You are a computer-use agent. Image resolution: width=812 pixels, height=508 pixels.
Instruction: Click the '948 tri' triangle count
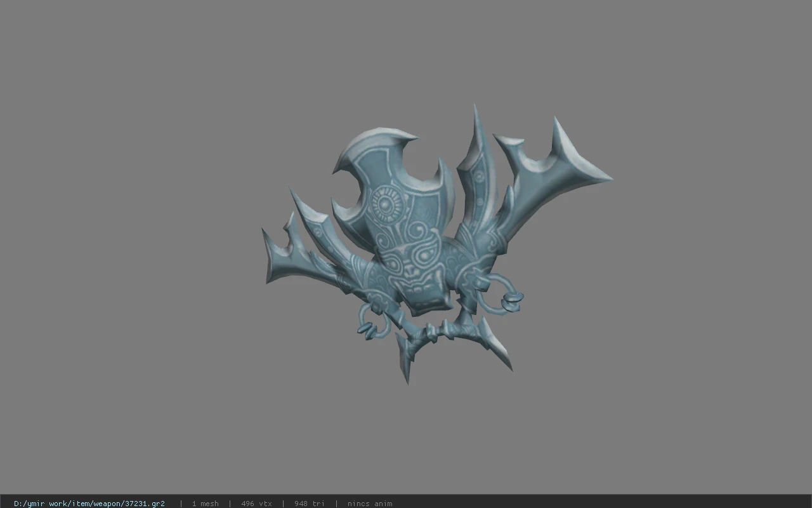(310, 504)
